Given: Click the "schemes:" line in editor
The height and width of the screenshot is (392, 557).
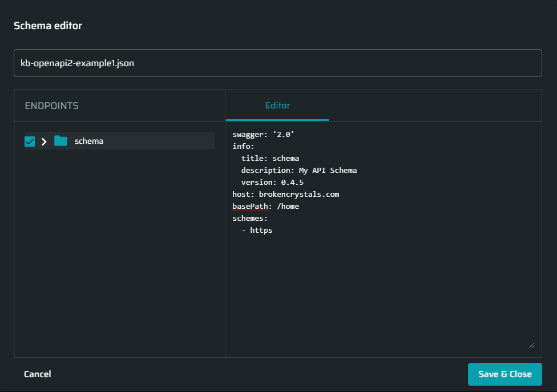Looking at the screenshot, I should pos(250,219).
